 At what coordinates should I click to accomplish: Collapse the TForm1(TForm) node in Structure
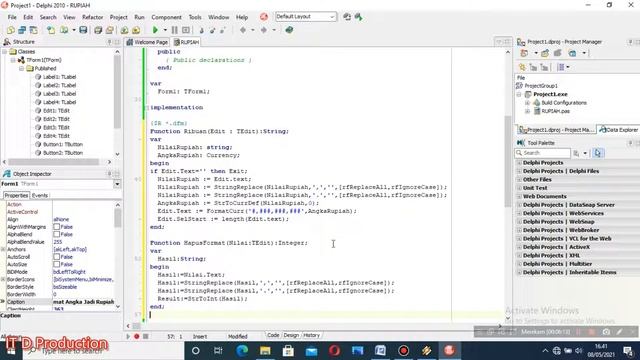point(13,60)
